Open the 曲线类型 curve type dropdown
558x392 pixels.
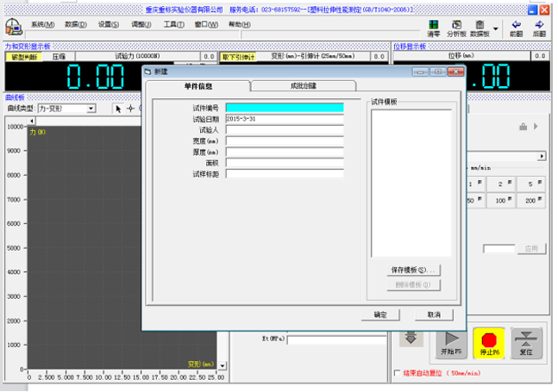91,109
